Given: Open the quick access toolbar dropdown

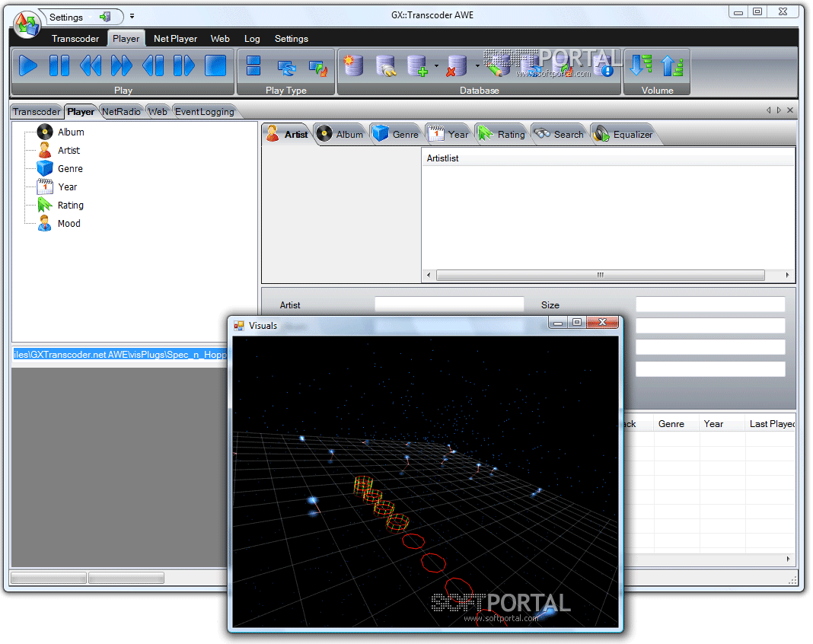Looking at the screenshot, I should pos(132,17).
